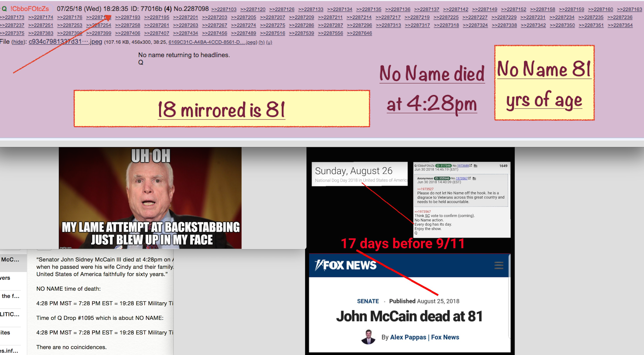Open reply link >>2287516
Screen dimensions: 644x355
click(272, 33)
